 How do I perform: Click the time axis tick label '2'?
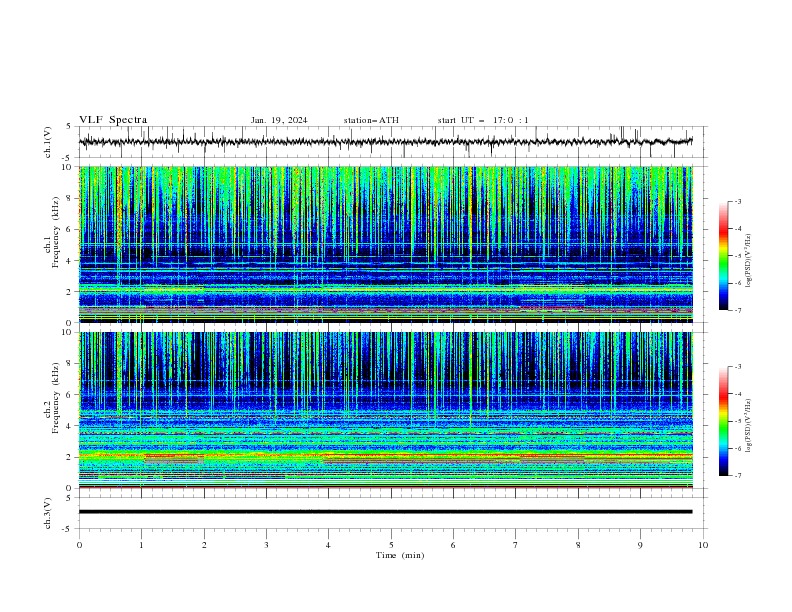tap(204, 545)
